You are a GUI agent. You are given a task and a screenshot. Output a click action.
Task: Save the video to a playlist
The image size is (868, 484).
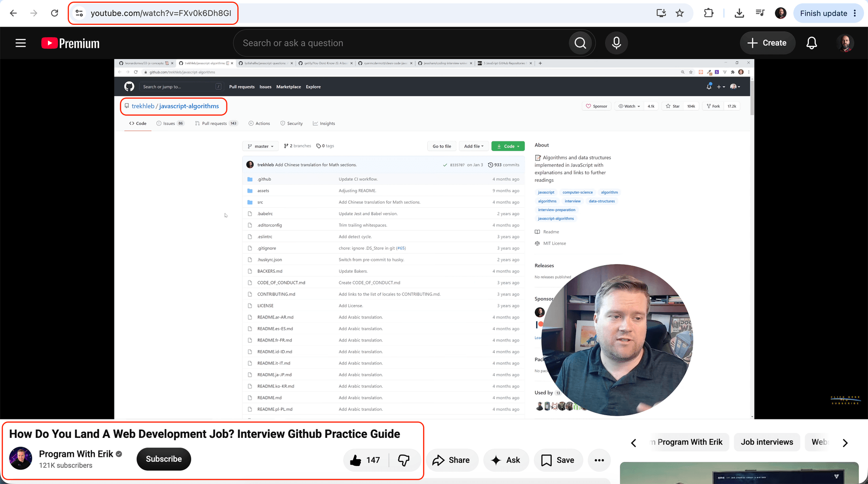pos(558,460)
